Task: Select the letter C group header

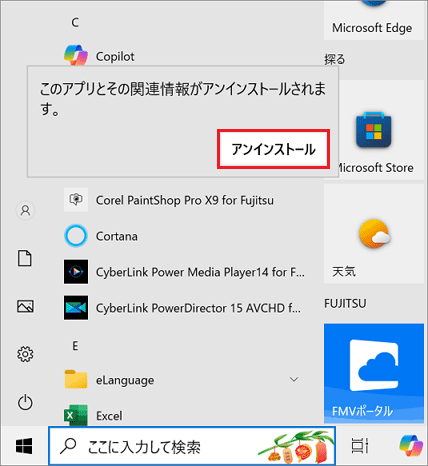Action: point(75,22)
